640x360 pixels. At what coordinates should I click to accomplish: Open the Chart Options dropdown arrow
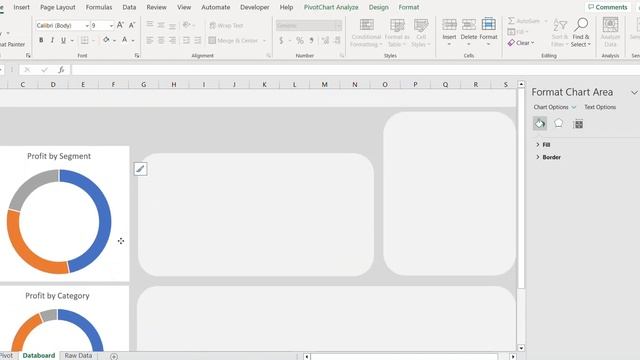(573, 107)
